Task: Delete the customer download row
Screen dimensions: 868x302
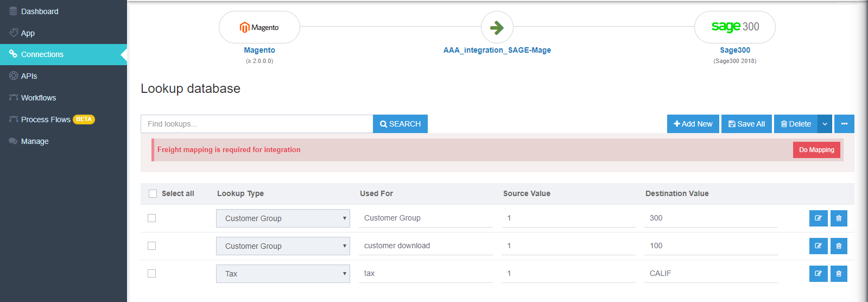Action: click(x=839, y=246)
